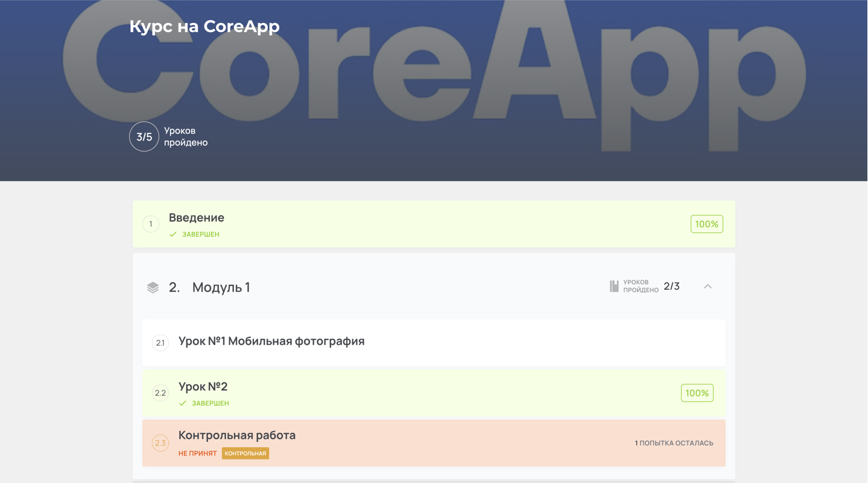Open Урок №1 Мобильная фотография

pyautogui.click(x=434, y=343)
